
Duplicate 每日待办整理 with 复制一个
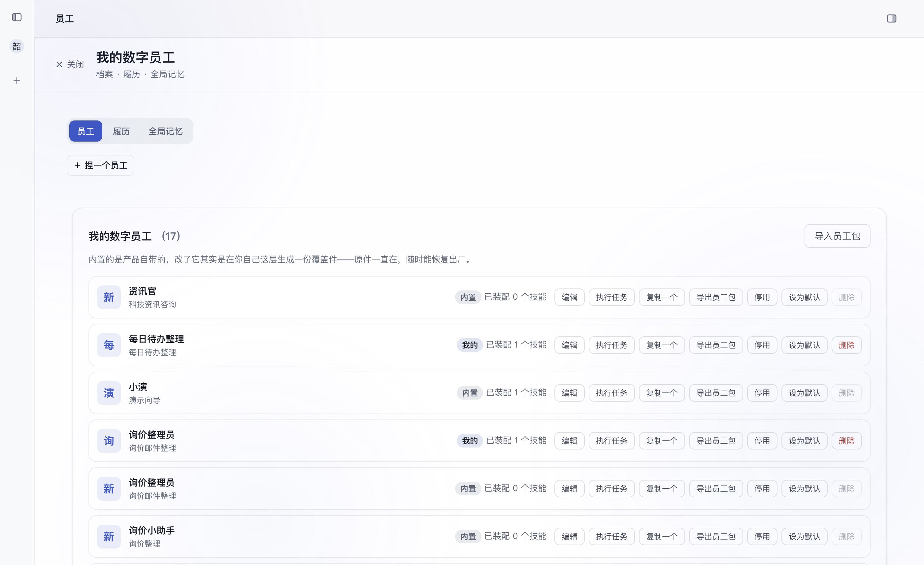662,345
